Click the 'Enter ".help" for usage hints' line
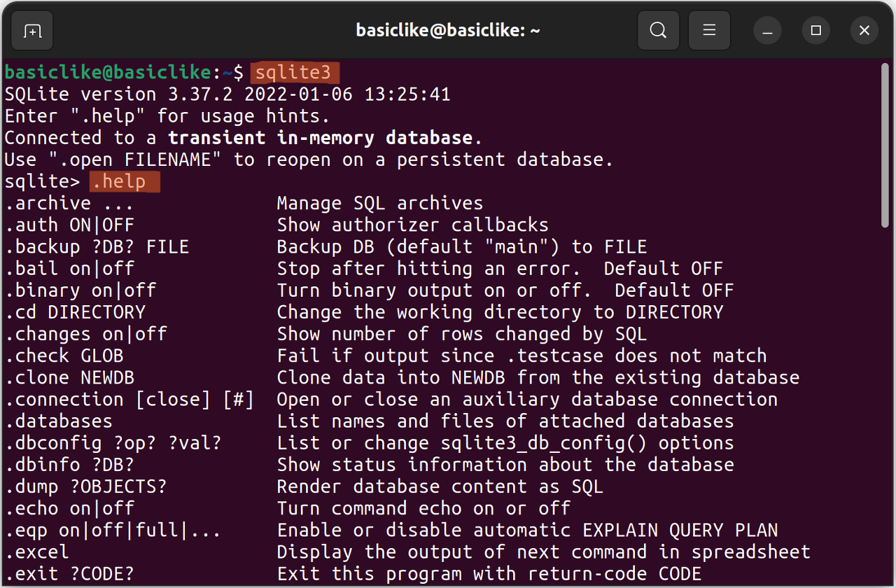 (167, 115)
